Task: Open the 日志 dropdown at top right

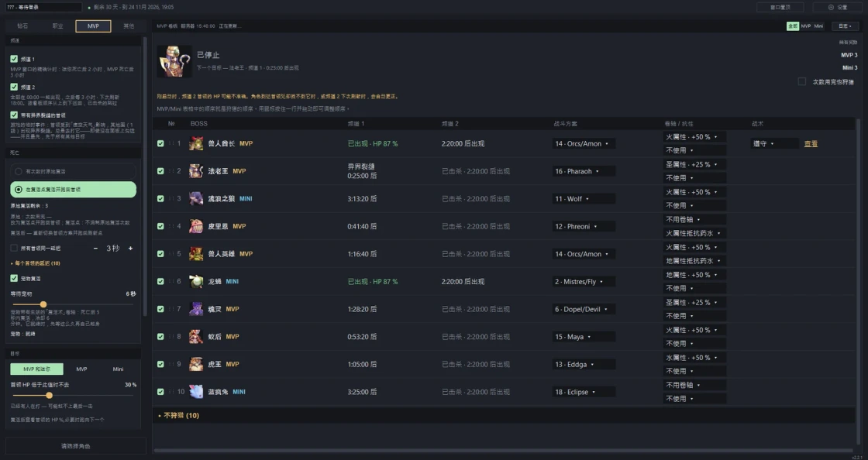Action: click(845, 26)
